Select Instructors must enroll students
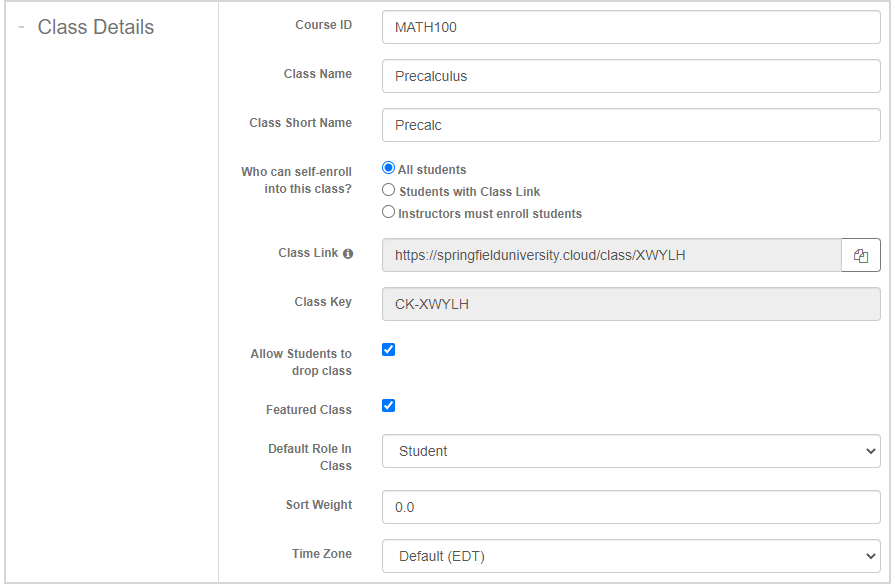The height and width of the screenshot is (584, 891). pyautogui.click(x=389, y=212)
